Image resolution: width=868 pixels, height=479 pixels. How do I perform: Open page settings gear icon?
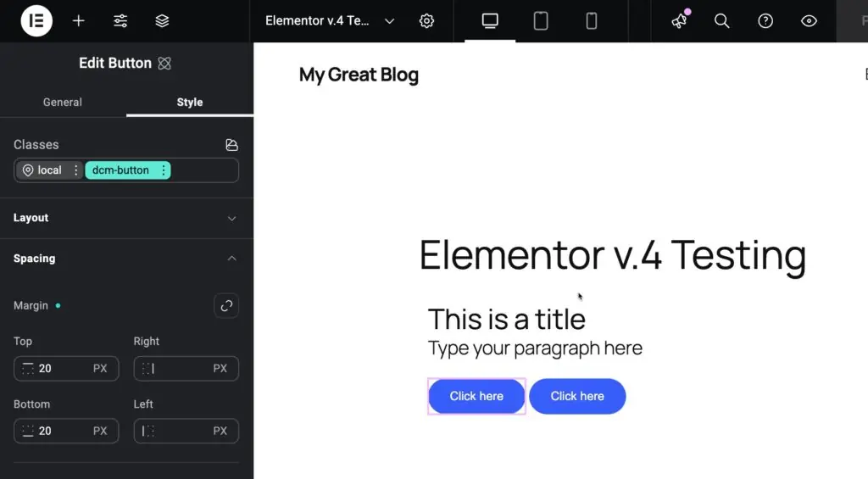(426, 21)
